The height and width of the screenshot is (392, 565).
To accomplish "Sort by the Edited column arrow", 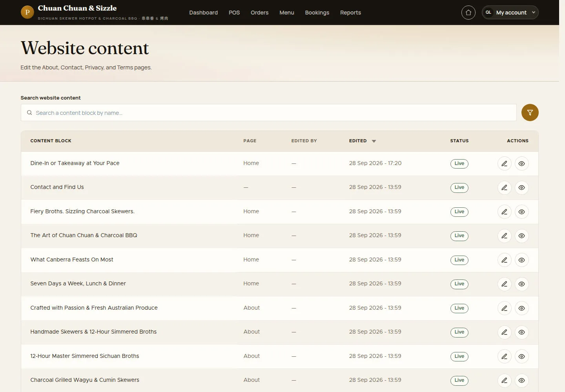I will point(374,141).
